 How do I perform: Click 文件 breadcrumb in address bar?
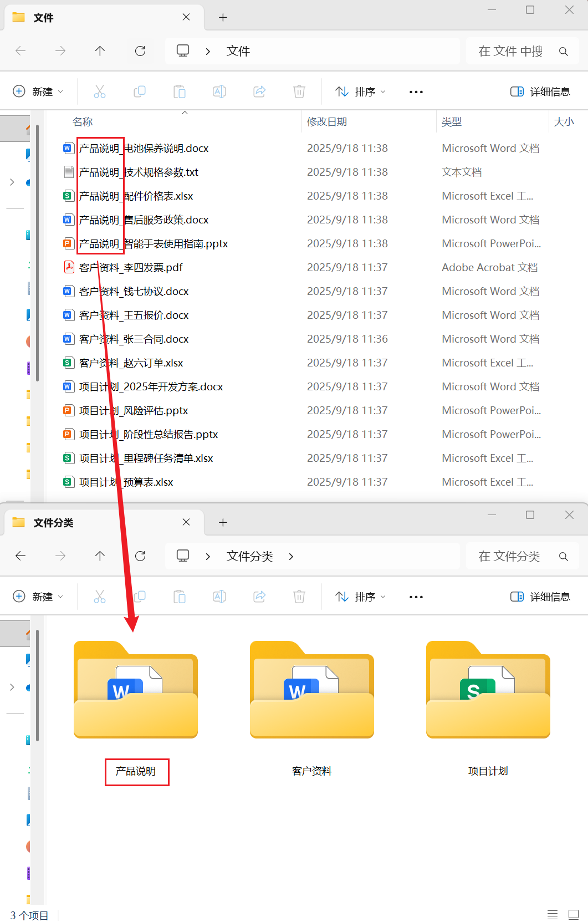[x=238, y=51]
